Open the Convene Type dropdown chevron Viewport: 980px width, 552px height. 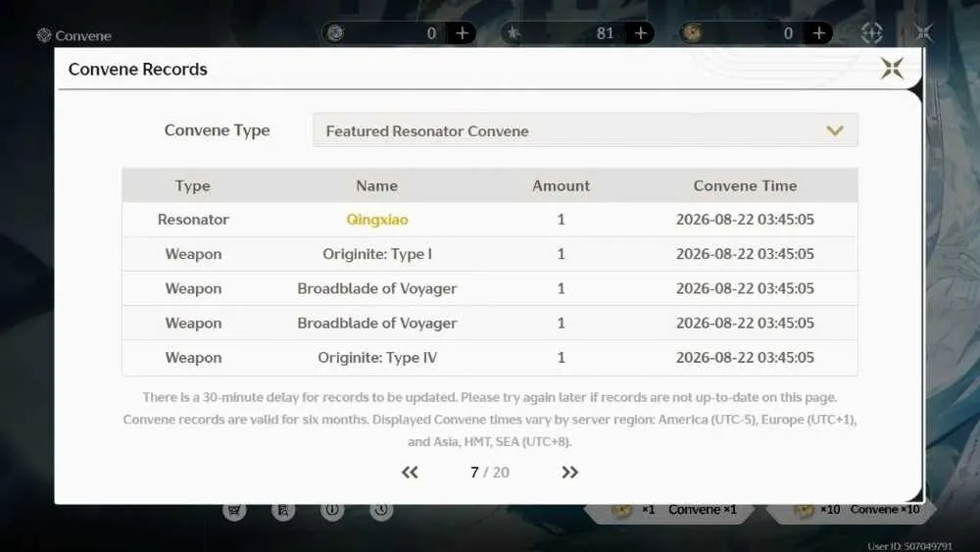(x=835, y=130)
